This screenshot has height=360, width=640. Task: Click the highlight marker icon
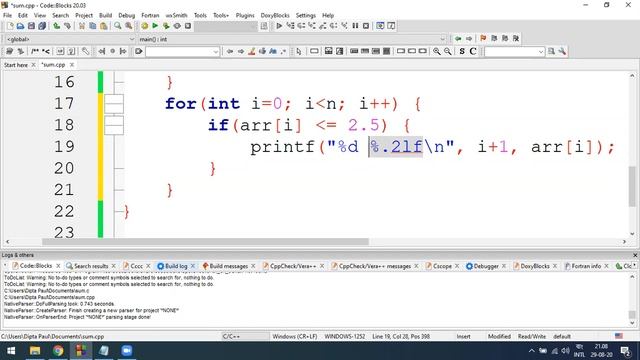point(252,51)
